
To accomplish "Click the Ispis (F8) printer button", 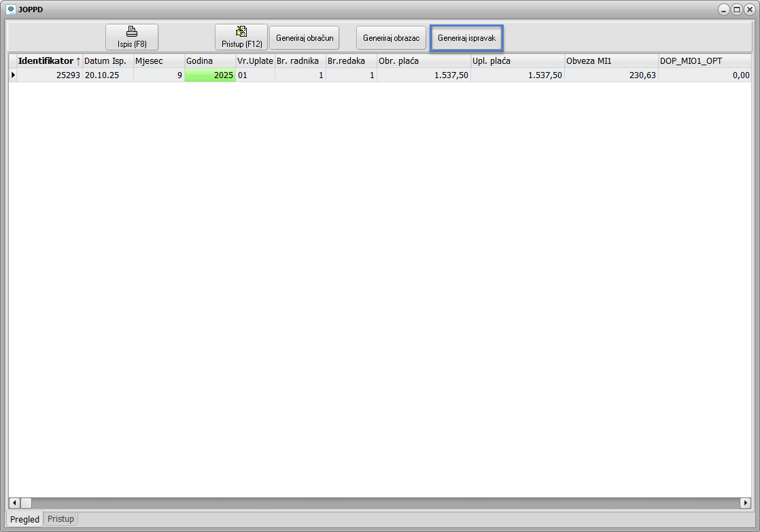I will [131, 37].
